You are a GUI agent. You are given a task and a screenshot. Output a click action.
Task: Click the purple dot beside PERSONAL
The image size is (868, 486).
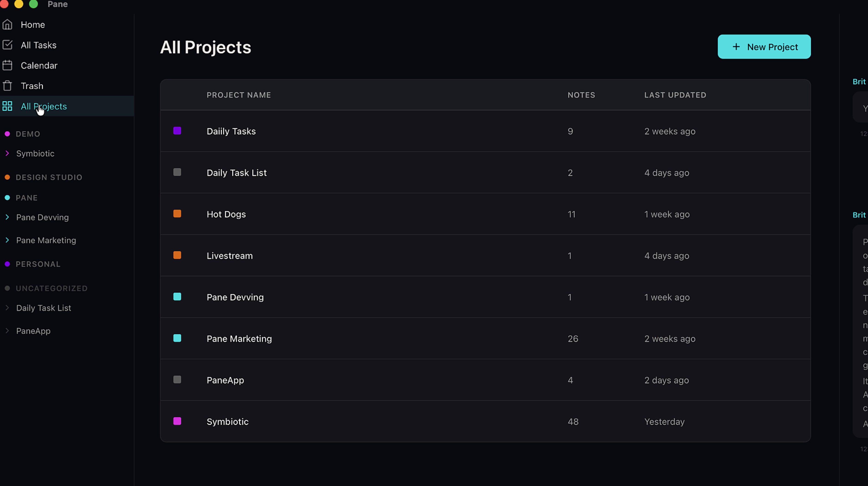[7, 264]
